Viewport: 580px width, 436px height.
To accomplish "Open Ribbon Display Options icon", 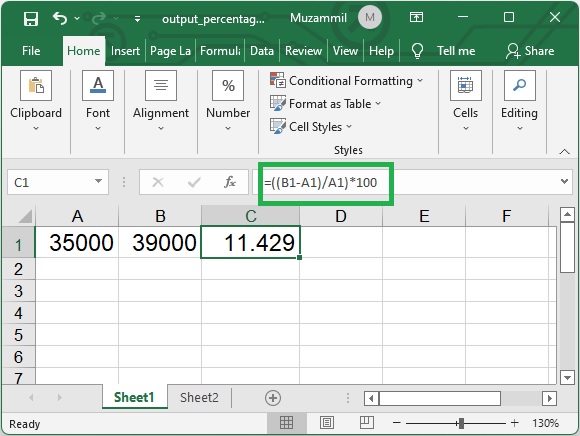I will click(416, 17).
